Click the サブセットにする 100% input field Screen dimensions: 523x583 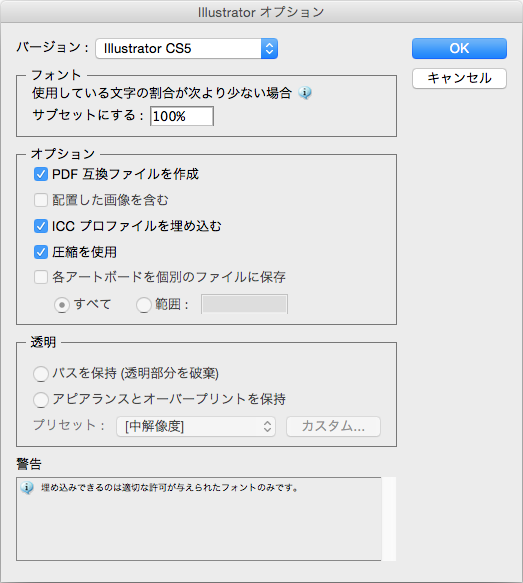[x=182, y=116]
